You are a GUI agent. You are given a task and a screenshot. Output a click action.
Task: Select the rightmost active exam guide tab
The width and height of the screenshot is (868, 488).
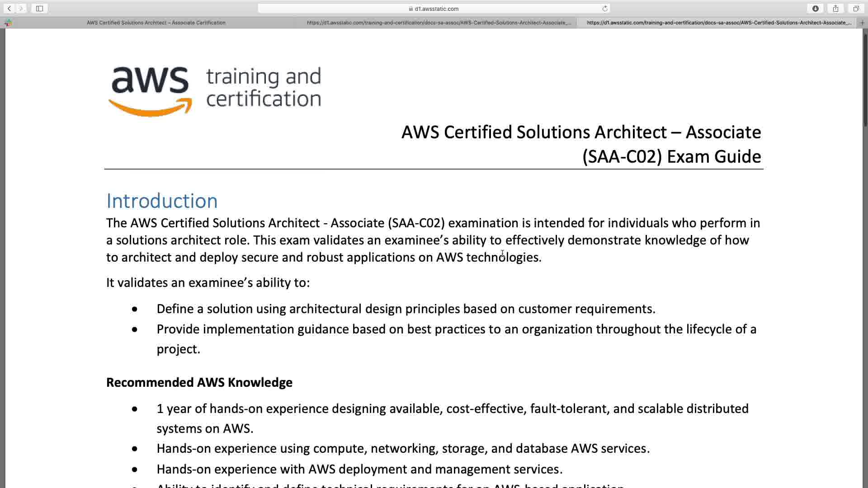click(719, 23)
